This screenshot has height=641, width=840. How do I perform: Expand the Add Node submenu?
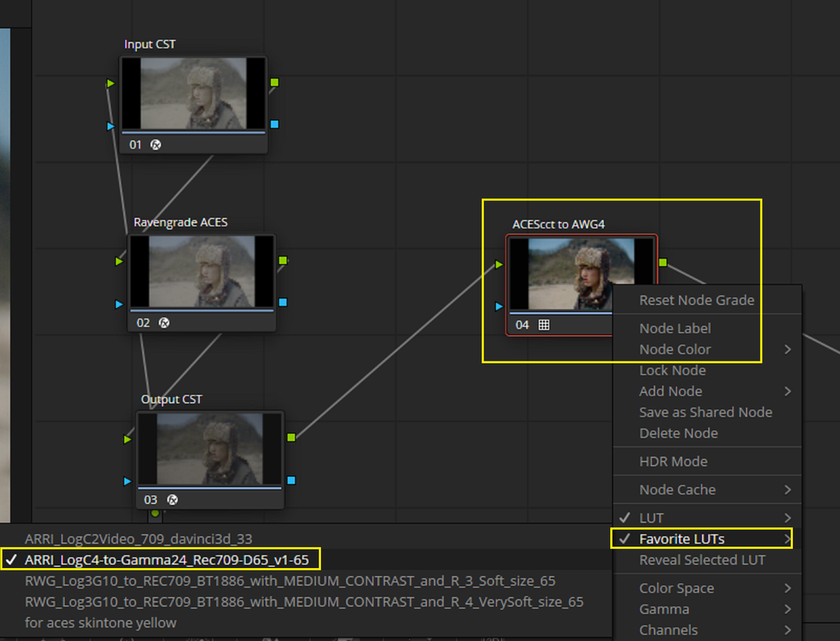pos(707,391)
